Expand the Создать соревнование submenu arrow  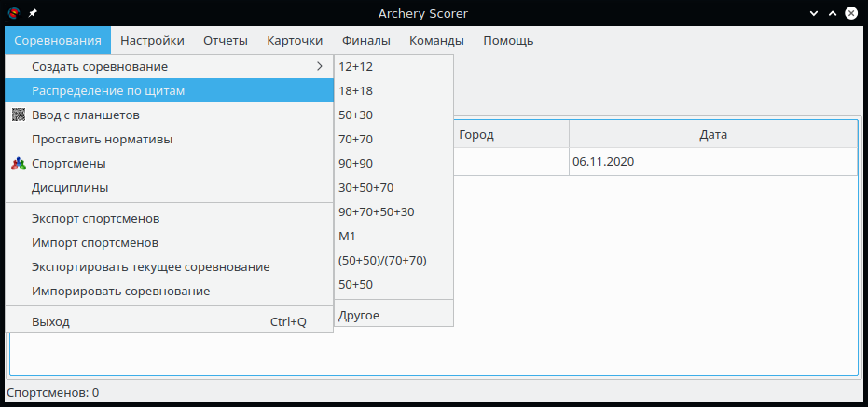coord(320,67)
